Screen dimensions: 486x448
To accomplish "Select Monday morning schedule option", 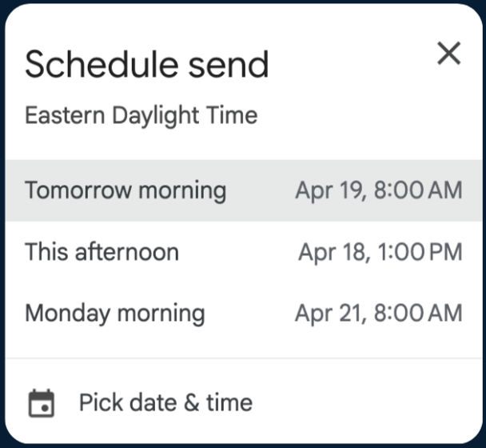I will click(244, 314).
